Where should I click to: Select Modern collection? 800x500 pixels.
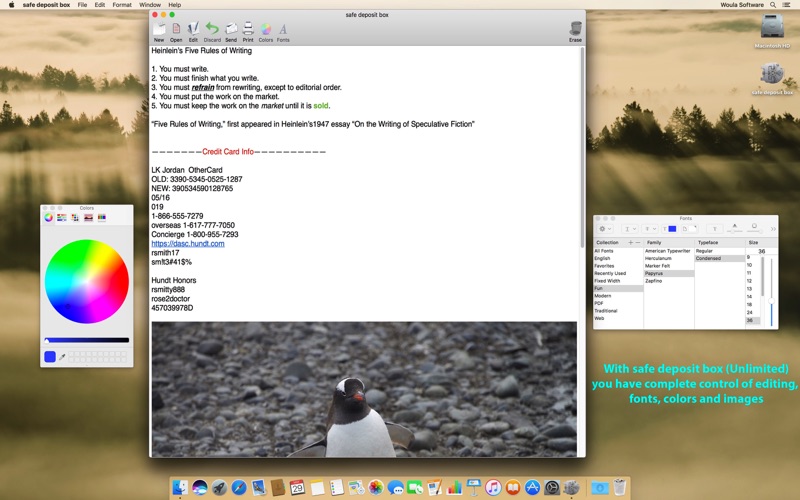tap(618, 296)
